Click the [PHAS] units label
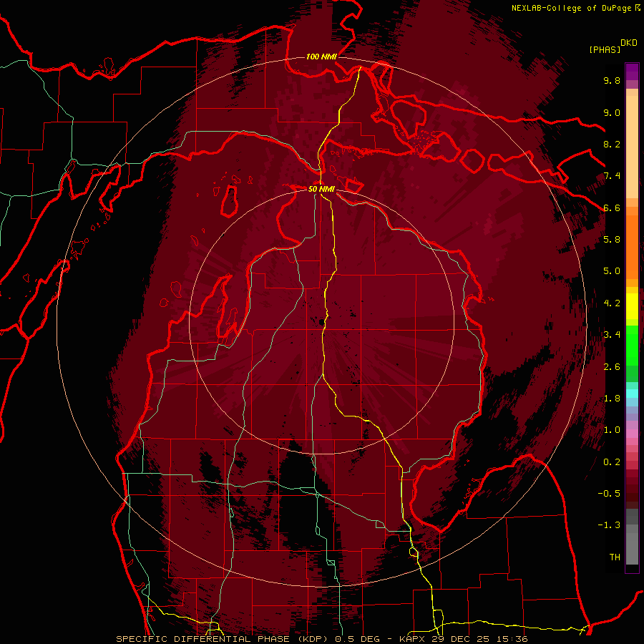 605,49
